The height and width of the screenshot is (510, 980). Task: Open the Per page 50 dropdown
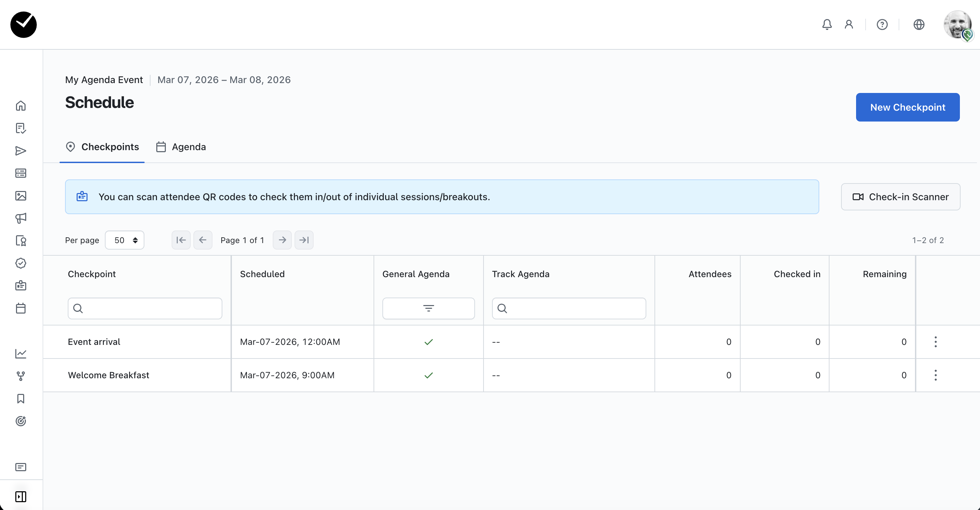124,240
